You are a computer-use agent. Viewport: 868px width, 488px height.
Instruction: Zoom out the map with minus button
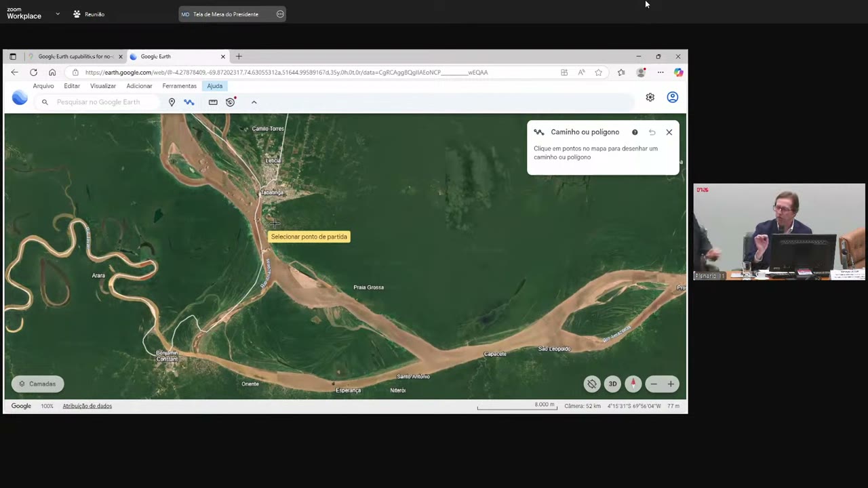tap(654, 384)
